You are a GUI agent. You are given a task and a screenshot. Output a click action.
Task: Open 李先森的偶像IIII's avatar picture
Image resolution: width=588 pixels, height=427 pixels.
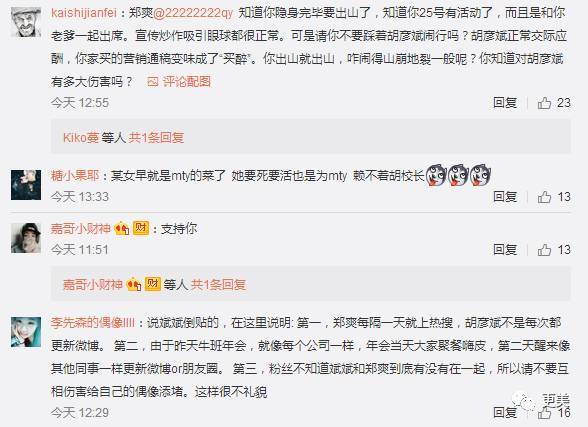26,332
